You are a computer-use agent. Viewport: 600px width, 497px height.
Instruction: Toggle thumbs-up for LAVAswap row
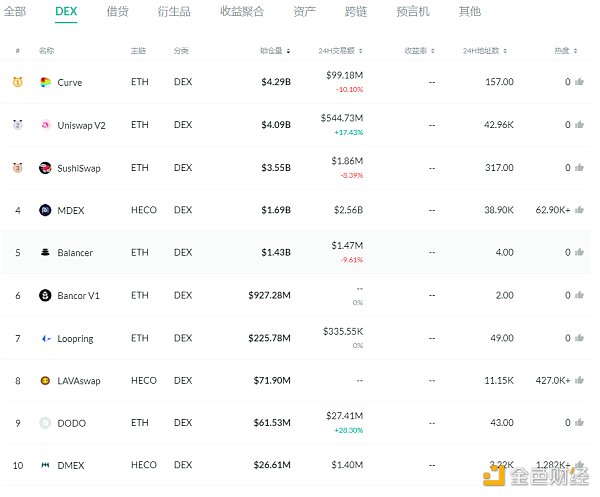pos(579,381)
